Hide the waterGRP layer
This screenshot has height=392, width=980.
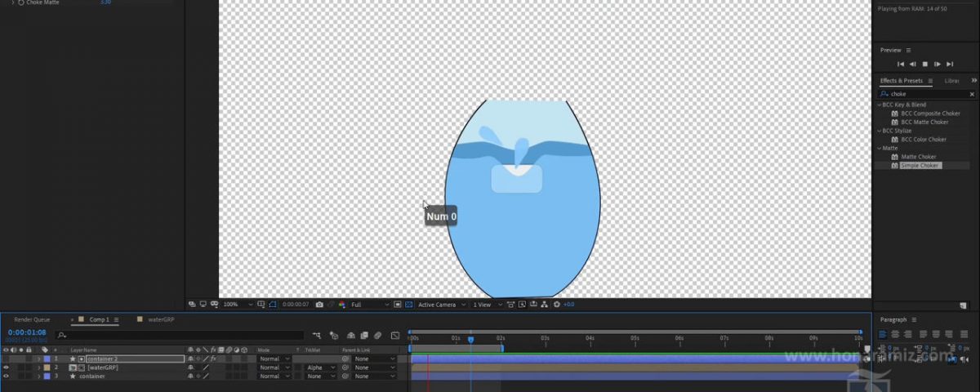(6, 367)
